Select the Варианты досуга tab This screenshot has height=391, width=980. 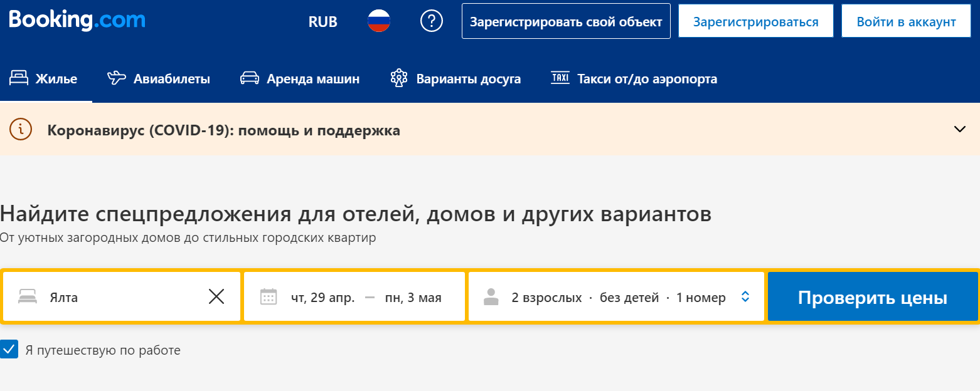pos(455,79)
